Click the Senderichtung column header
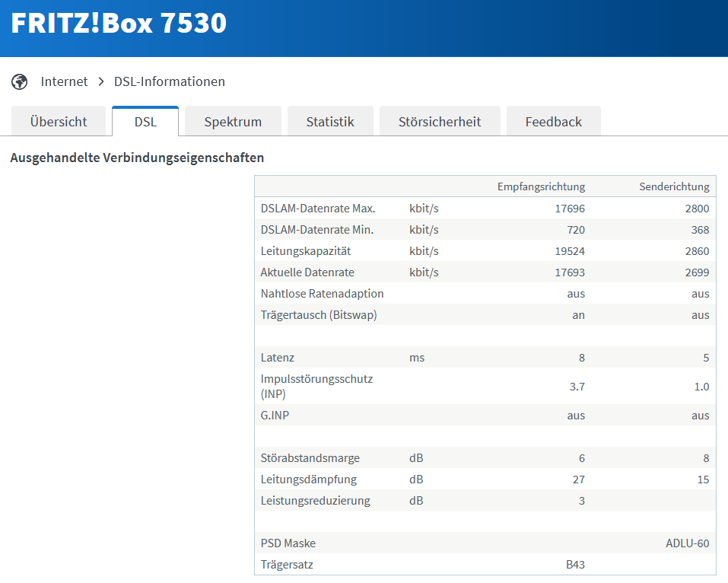The height and width of the screenshot is (583, 728). 675,186
